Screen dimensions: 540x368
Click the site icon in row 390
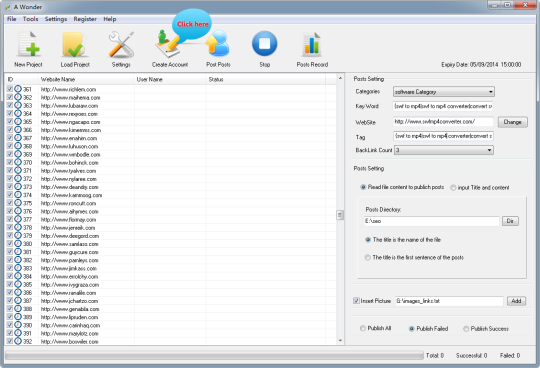[18, 325]
